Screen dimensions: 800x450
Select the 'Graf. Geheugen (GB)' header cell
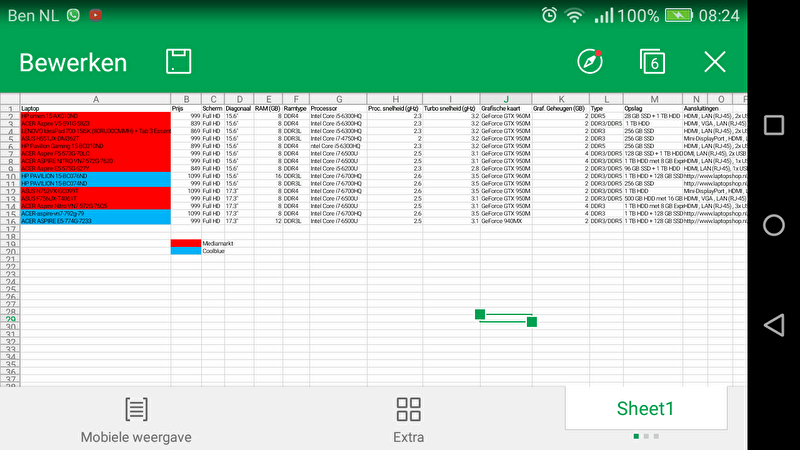click(561, 108)
